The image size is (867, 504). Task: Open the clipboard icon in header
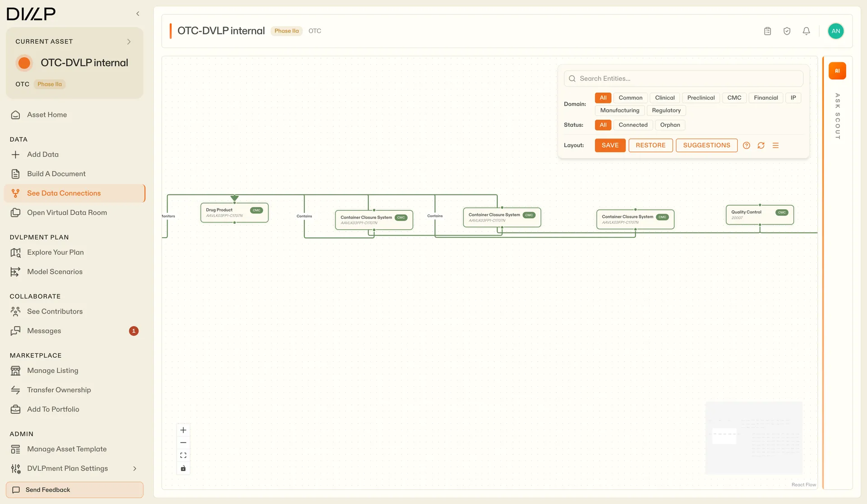(767, 31)
